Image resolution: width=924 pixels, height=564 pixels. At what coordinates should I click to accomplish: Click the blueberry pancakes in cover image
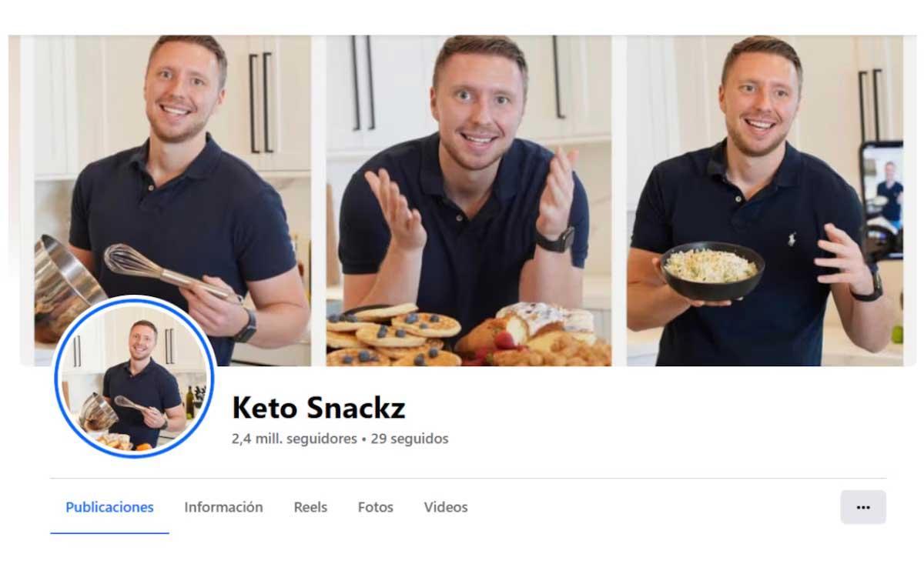click(389, 336)
